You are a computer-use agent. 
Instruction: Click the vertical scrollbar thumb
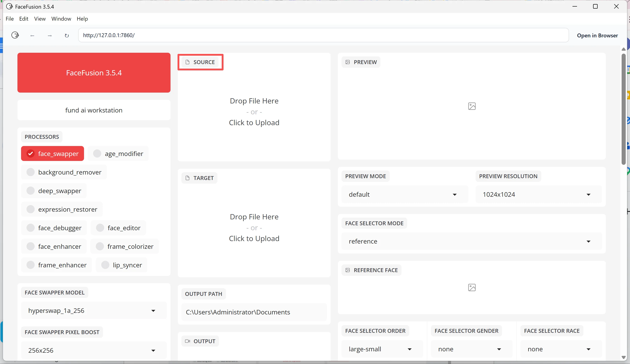(623, 109)
